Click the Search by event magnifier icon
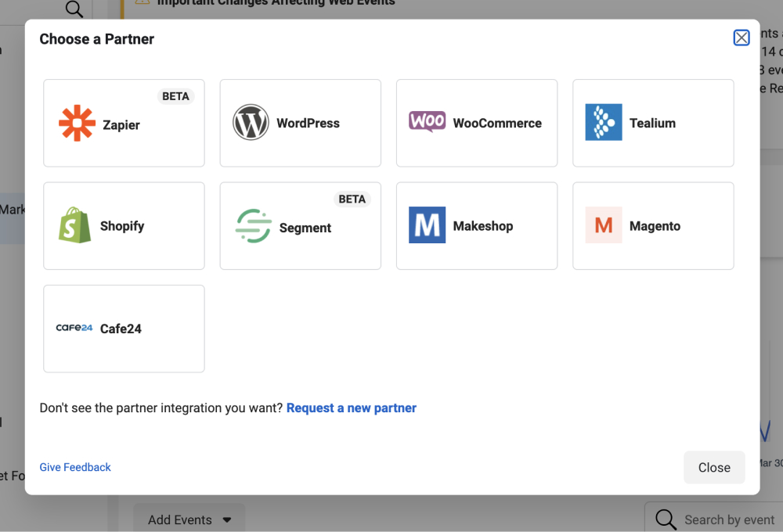 tap(666, 519)
